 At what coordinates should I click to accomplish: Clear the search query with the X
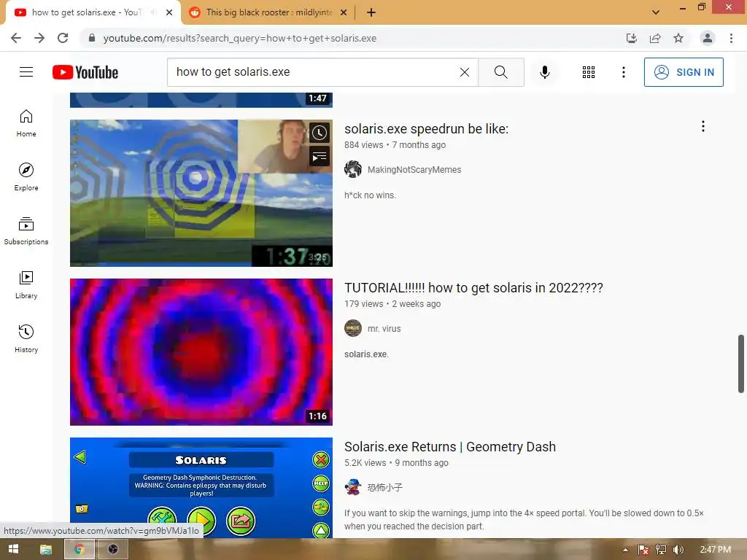pyautogui.click(x=465, y=72)
